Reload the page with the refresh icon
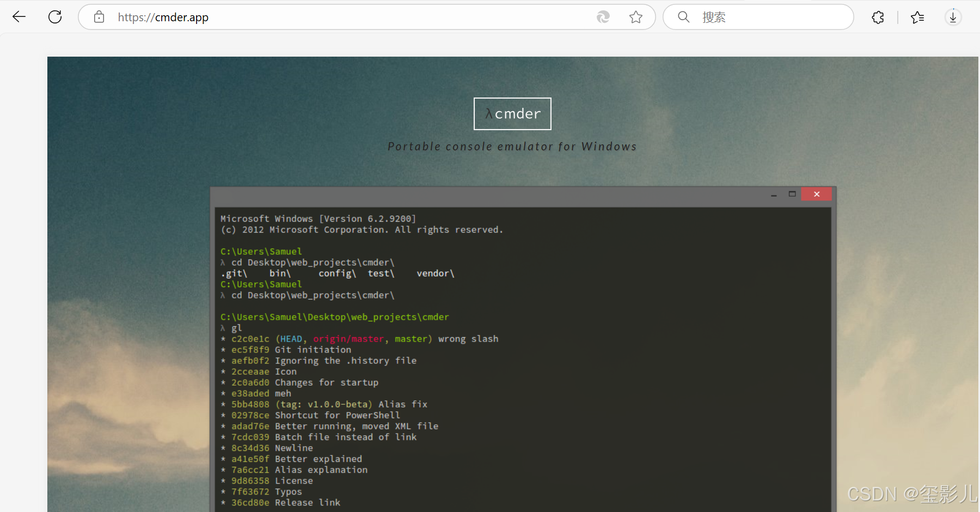The image size is (980, 512). 55,17
